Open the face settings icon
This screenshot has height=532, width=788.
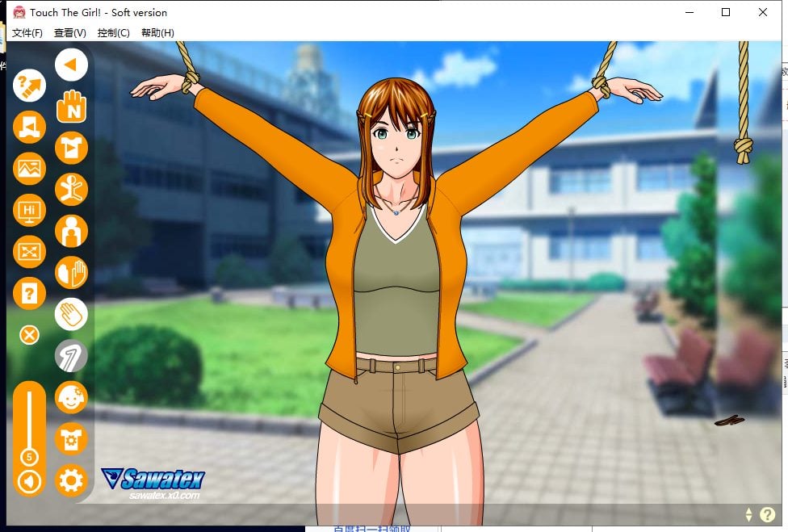(x=71, y=398)
